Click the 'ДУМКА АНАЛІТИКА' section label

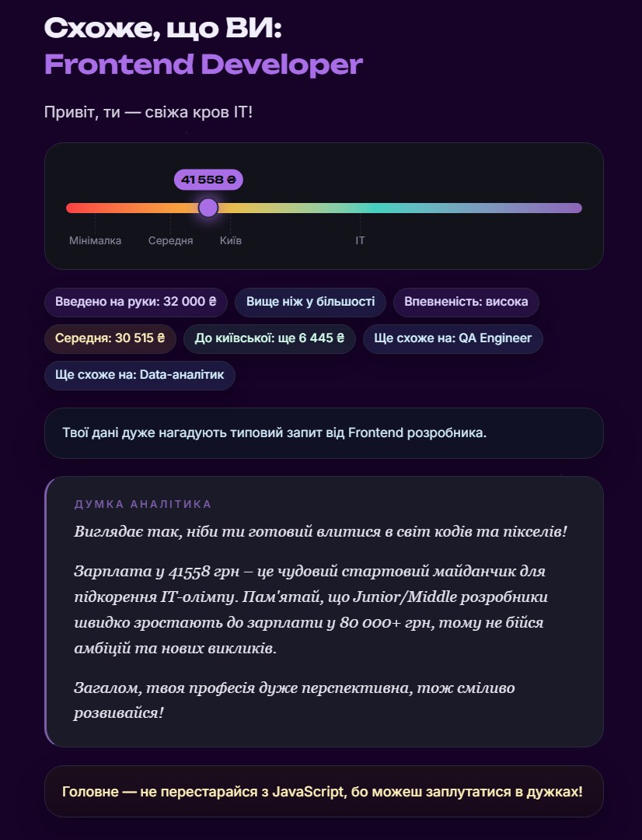pos(143,504)
